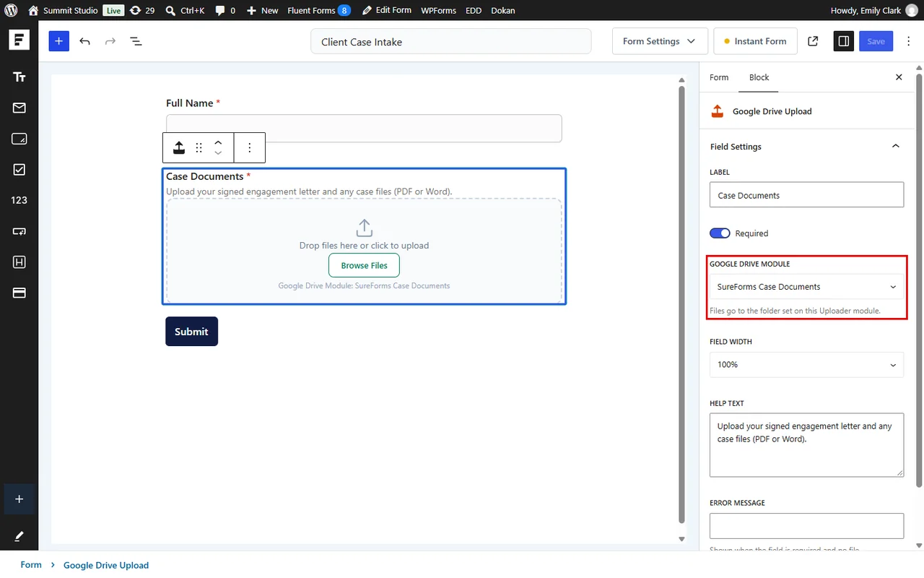924x578 pixels.
Task: Open block options three-dot menu
Action: click(x=250, y=147)
